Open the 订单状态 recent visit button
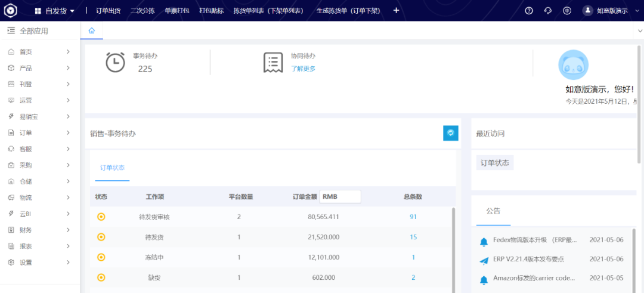The width and height of the screenshot is (644, 293). [495, 163]
